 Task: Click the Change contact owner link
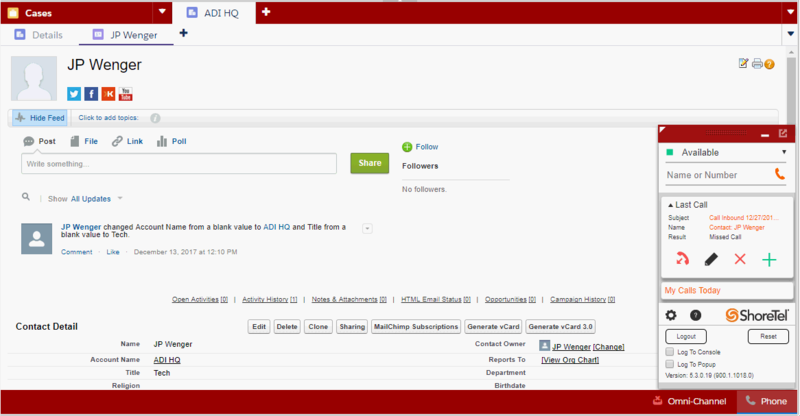tap(608, 347)
